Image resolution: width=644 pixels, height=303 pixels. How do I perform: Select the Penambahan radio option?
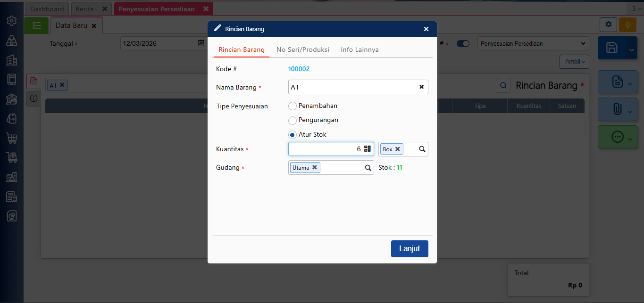(293, 106)
